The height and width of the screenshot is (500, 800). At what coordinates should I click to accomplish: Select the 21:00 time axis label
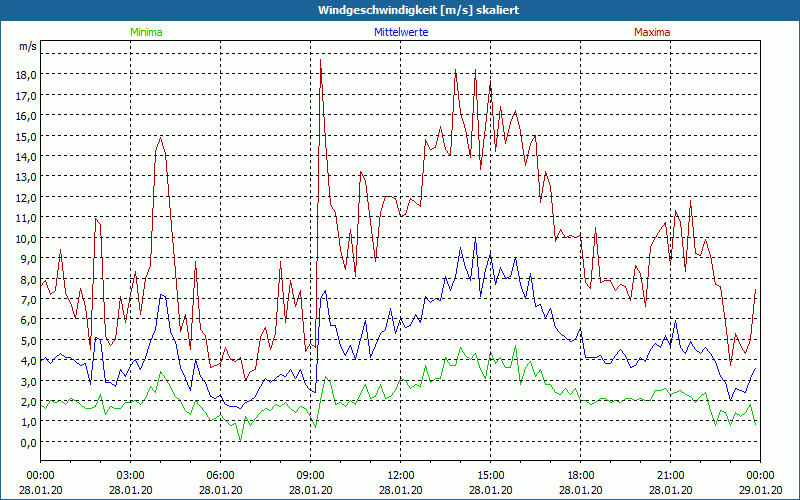coord(670,475)
